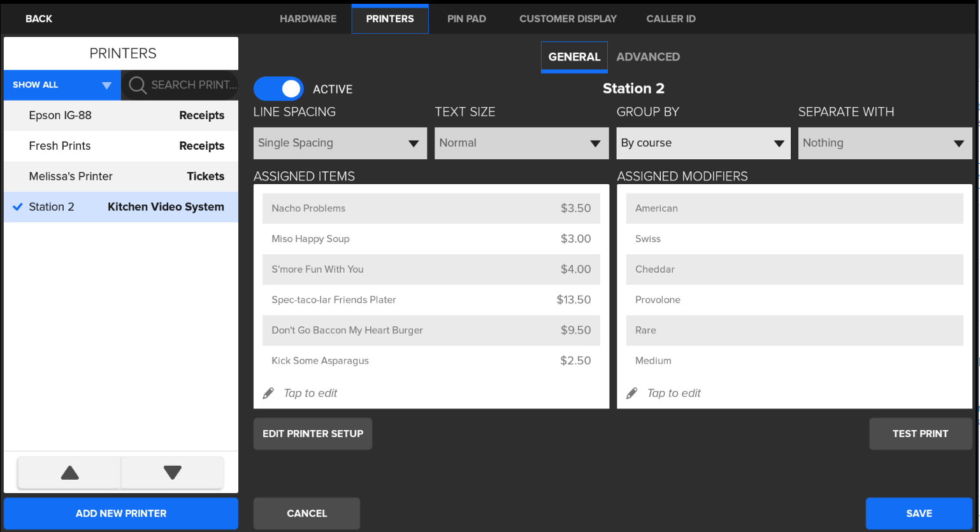The height and width of the screenshot is (532, 980).
Task: Click the Search Printers input field
Action: tap(193, 85)
